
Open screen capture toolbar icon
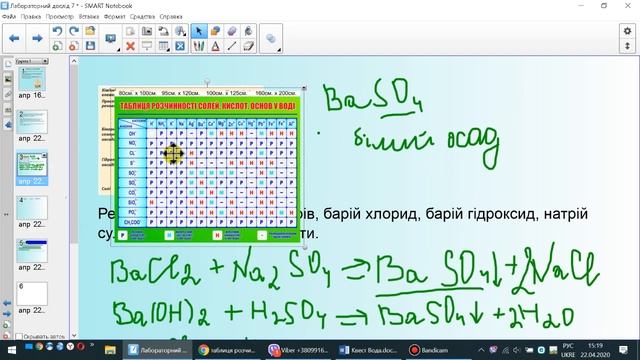pos(147,31)
